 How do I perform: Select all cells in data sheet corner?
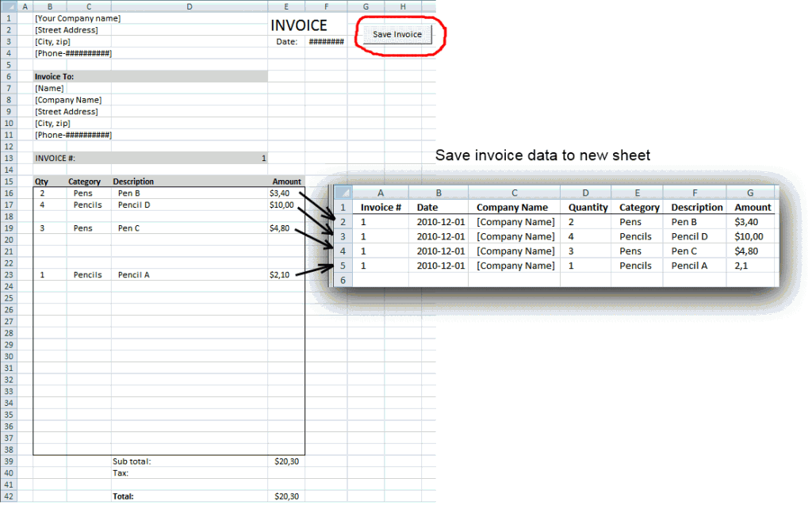(x=343, y=193)
